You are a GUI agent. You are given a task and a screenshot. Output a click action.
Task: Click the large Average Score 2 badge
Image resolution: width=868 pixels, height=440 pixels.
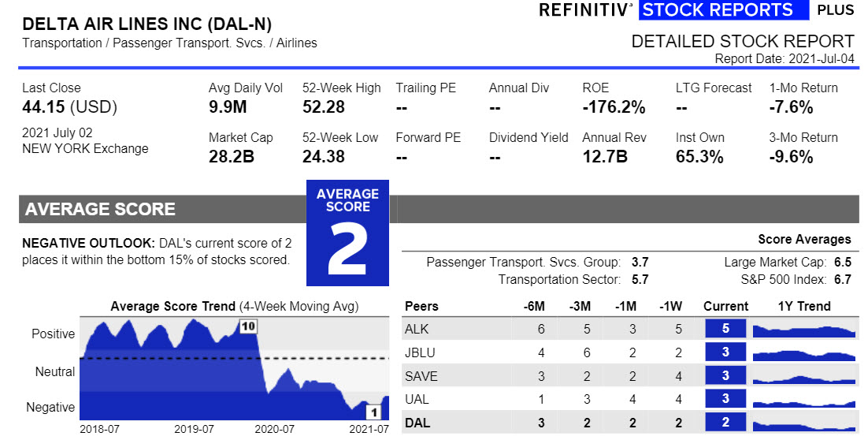[x=347, y=233]
